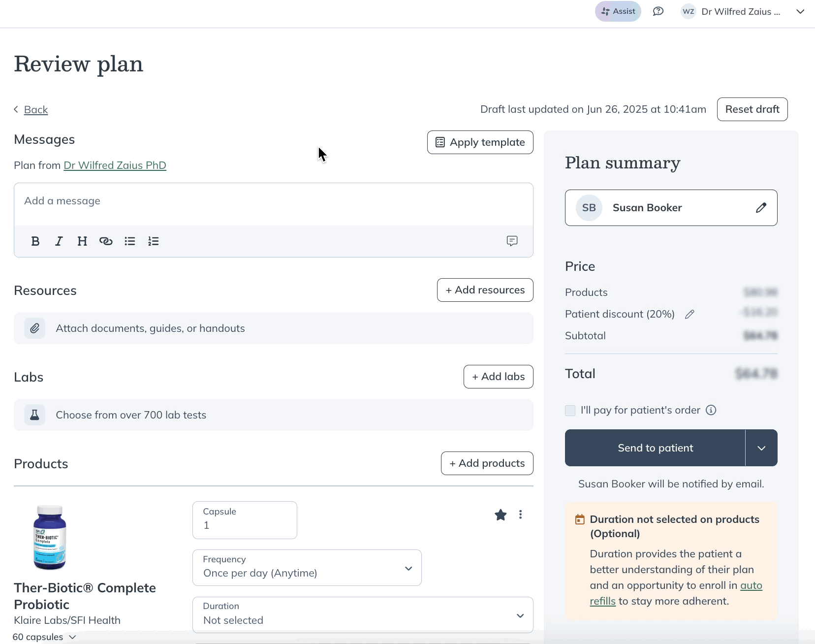Click Attach documents, guides, or handouts text
Viewport: 815px width, 644px height.
click(x=150, y=328)
